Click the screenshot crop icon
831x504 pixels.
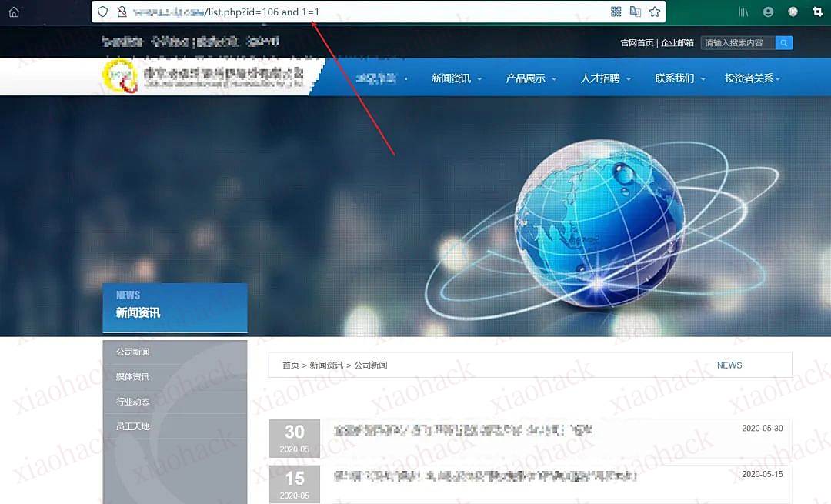point(818,12)
